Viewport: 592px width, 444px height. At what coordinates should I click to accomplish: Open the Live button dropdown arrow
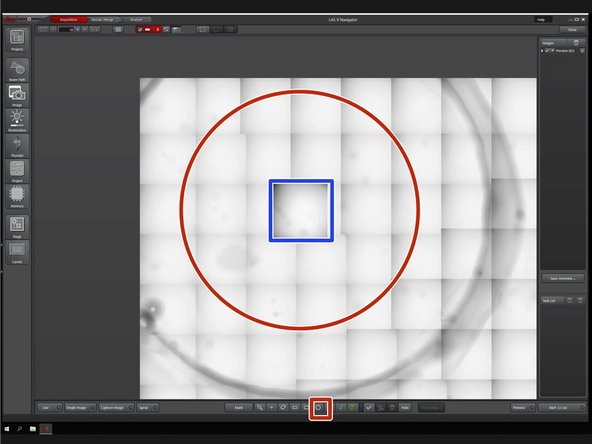tap(59, 408)
